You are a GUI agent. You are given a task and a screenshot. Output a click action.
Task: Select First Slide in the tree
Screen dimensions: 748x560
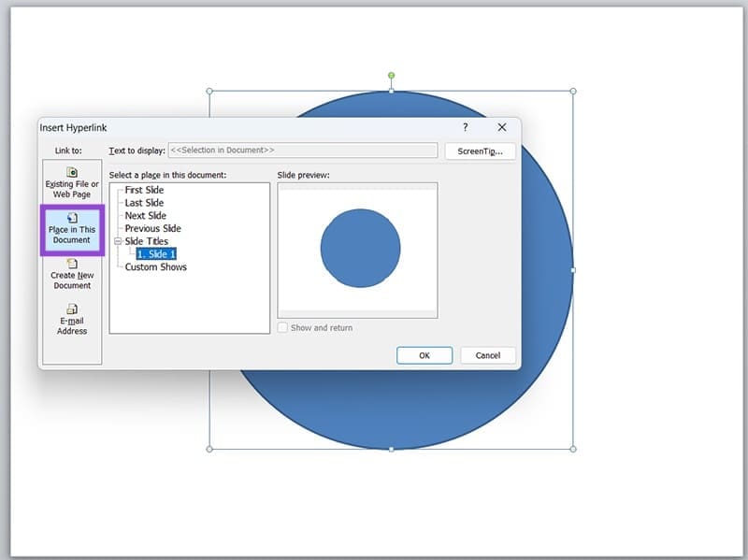coord(144,190)
